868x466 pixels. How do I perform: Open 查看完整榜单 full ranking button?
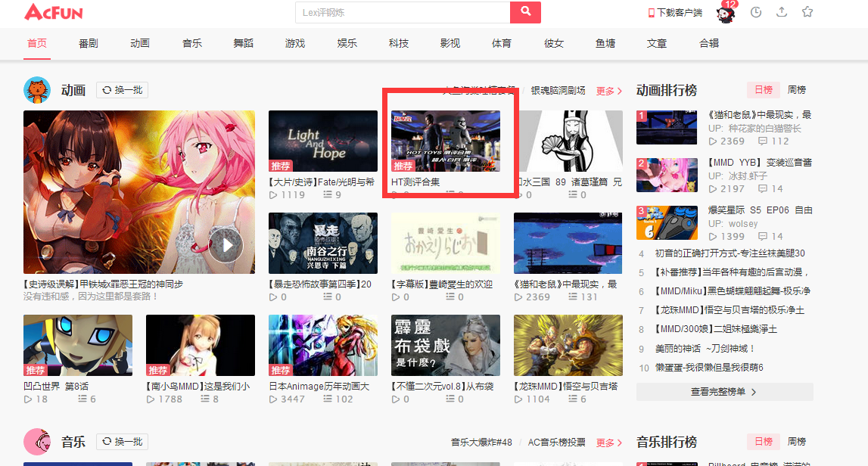(x=725, y=392)
